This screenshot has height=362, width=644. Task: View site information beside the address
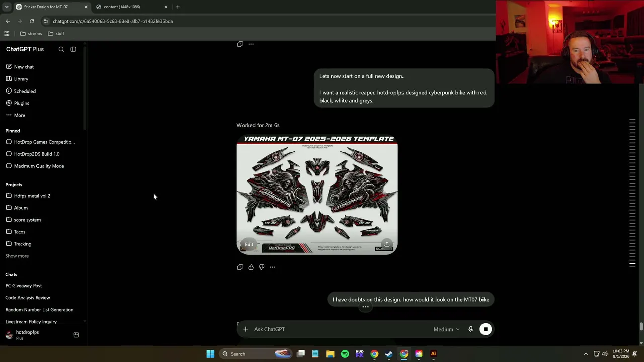coord(46,21)
